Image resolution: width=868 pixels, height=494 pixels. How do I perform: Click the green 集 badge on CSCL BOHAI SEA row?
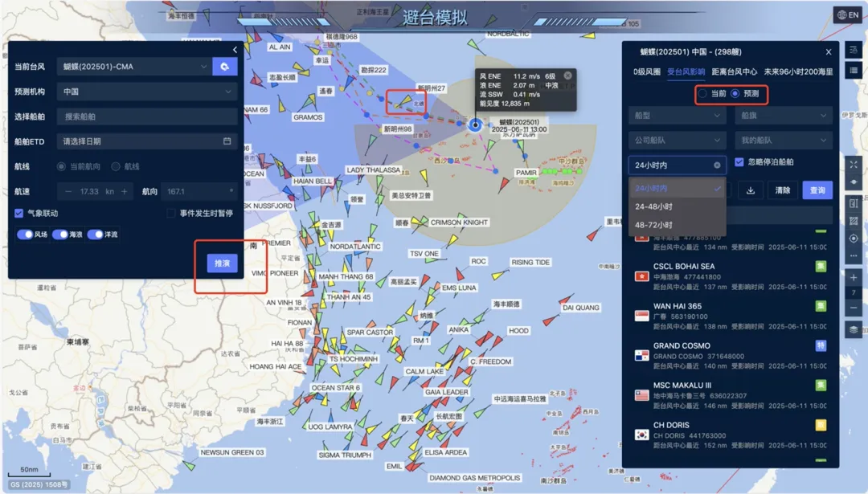pos(821,267)
